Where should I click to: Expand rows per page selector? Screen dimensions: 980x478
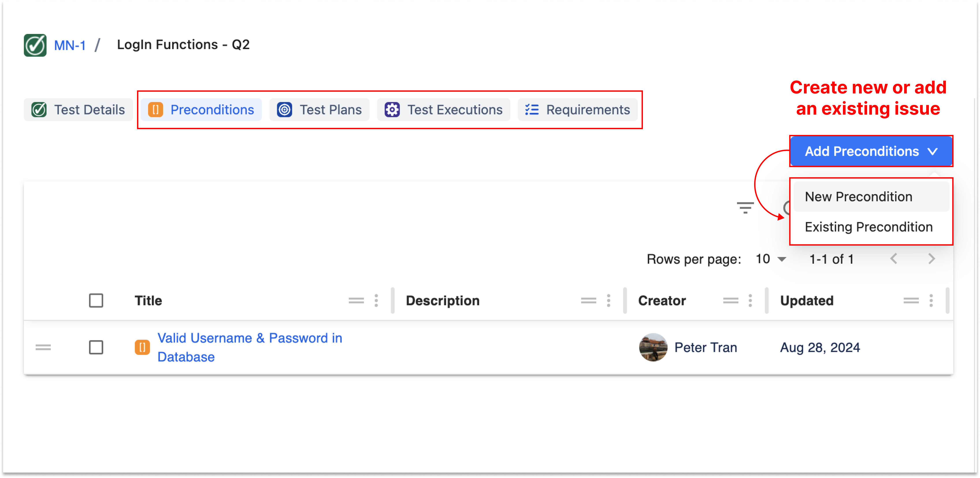pos(771,259)
